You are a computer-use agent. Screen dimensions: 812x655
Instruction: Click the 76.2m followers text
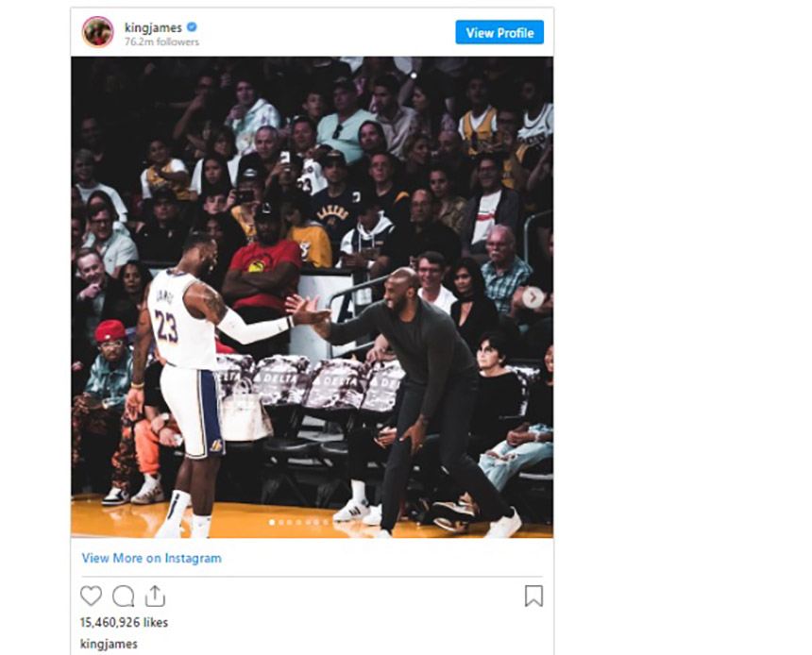pyautogui.click(x=161, y=42)
